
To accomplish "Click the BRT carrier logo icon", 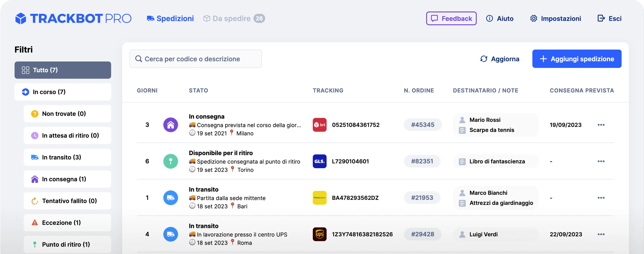I will click(320, 125).
